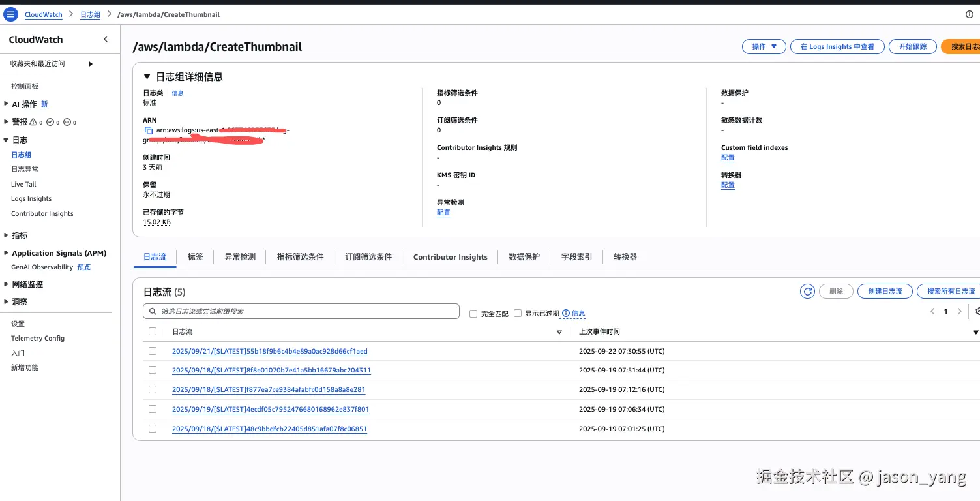Open Live Tail in the sidebar
This screenshot has height=501, width=980.
click(x=23, y=184)
